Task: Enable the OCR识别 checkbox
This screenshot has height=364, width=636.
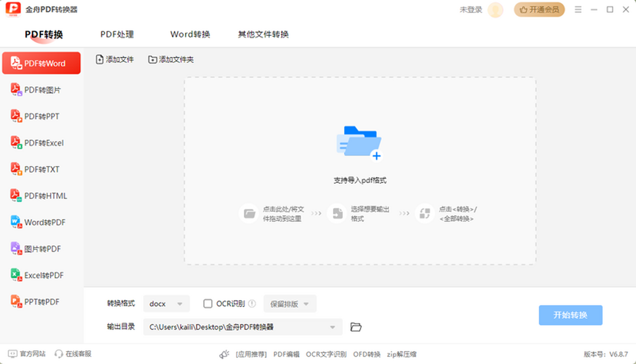Action: point(207,303)
